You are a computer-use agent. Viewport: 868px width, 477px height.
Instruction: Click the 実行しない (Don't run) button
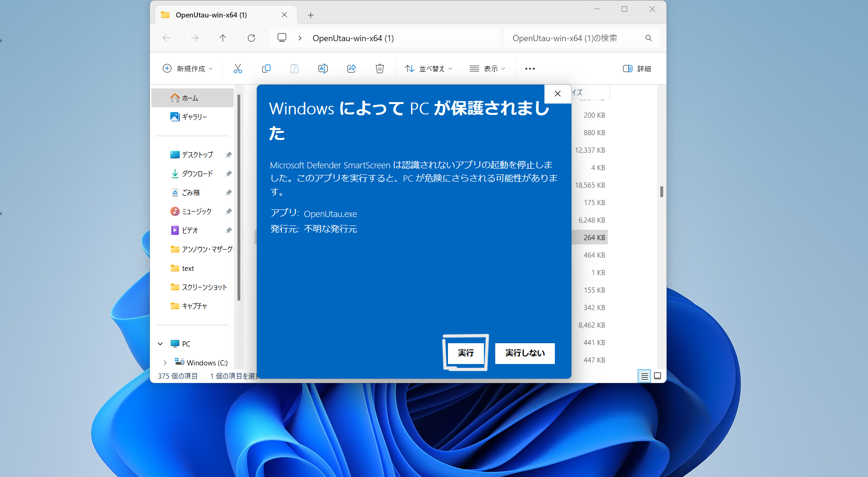(525, 353)
